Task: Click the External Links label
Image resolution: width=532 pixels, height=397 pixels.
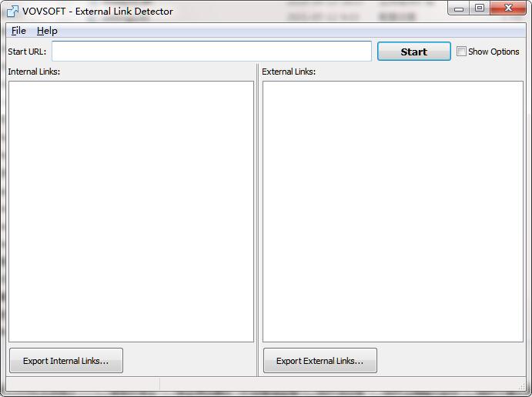Action: pos(289,72)
